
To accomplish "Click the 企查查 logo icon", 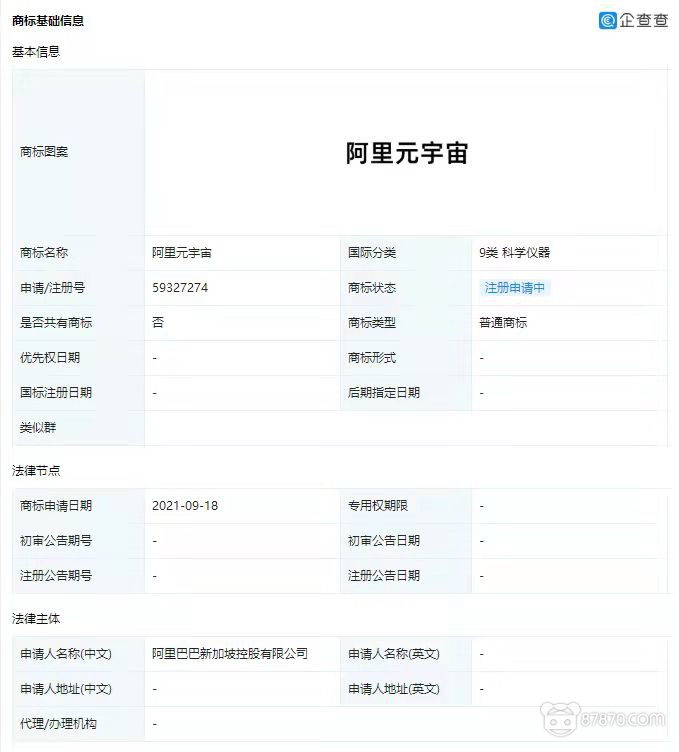I will pyautogui.click(x=607, y=20).
